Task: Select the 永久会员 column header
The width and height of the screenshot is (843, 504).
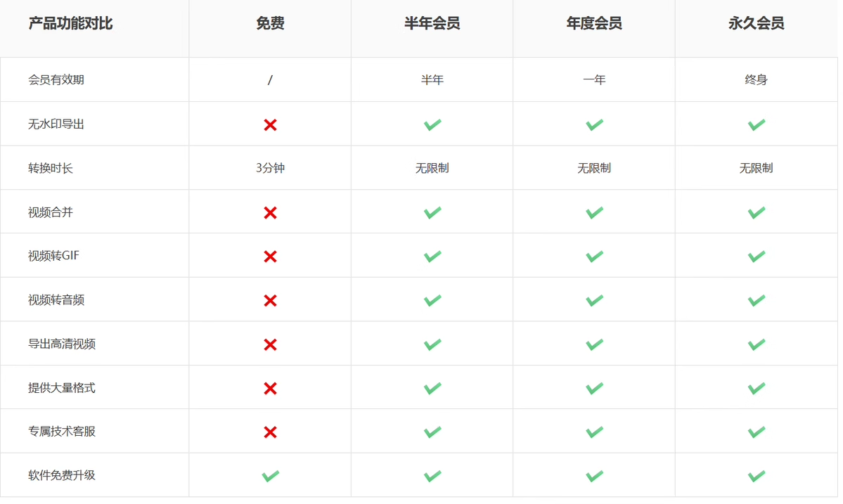Action: (x=757, y=23)
